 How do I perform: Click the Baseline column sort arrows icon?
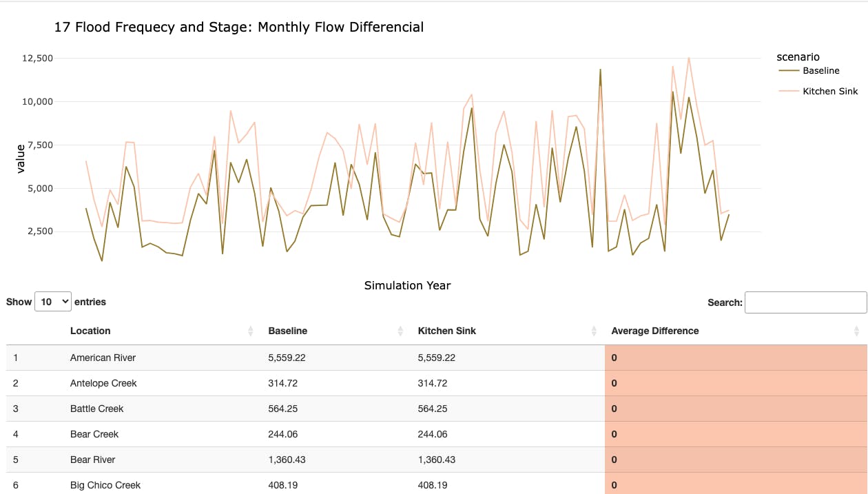pos(400,331)
